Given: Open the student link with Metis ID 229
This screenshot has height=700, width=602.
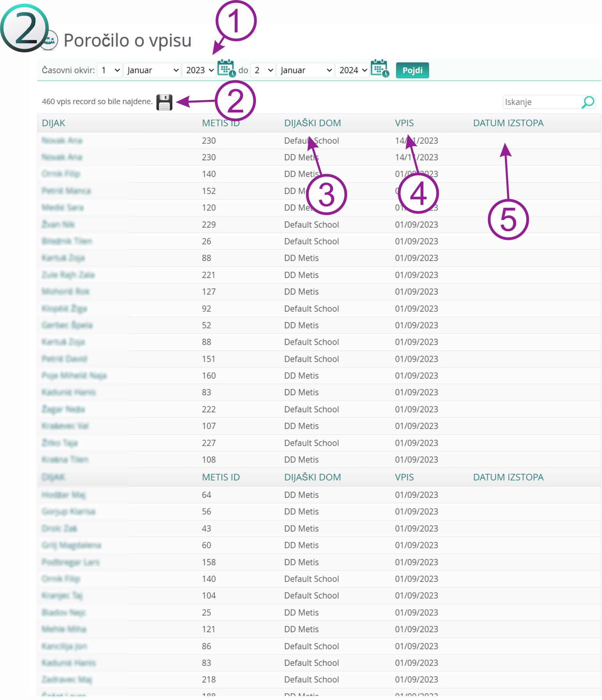Looking at the screenshot, I should point(58,225).
